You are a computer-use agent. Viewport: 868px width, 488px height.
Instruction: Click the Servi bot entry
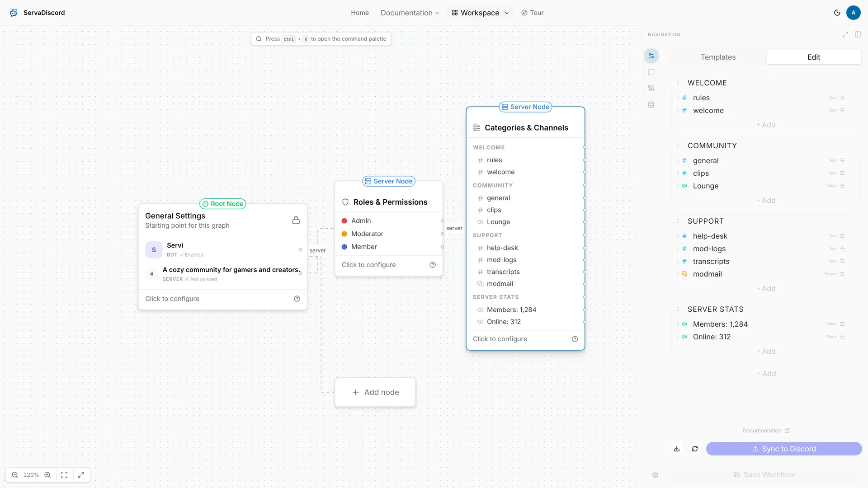click(x=222, y=249)
